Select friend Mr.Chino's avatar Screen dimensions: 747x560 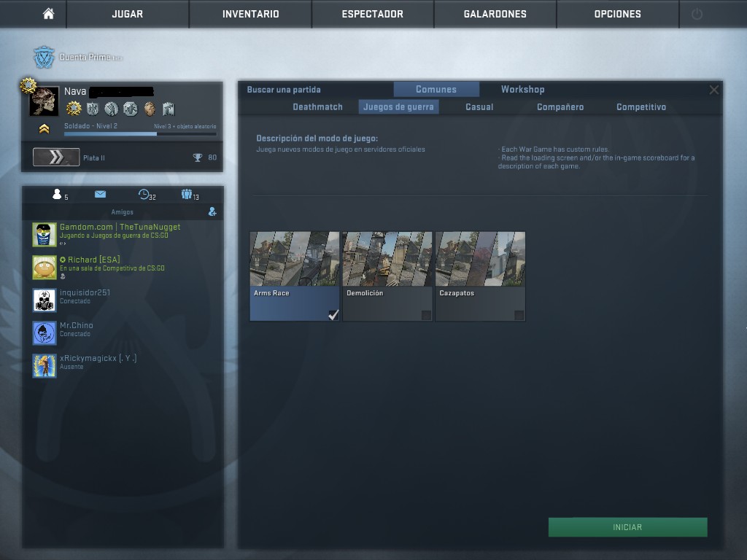pos(44,333)
